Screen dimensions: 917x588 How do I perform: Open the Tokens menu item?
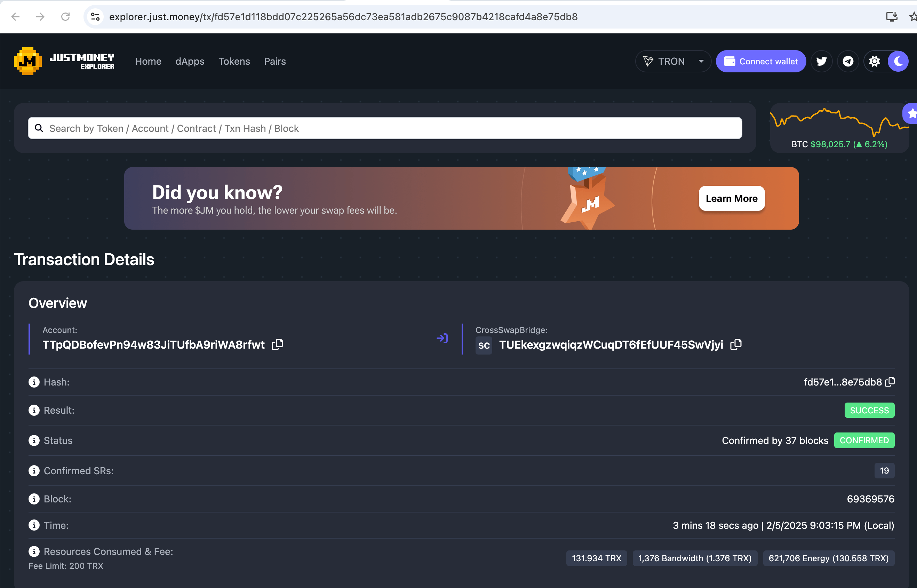tap(234, 61)
